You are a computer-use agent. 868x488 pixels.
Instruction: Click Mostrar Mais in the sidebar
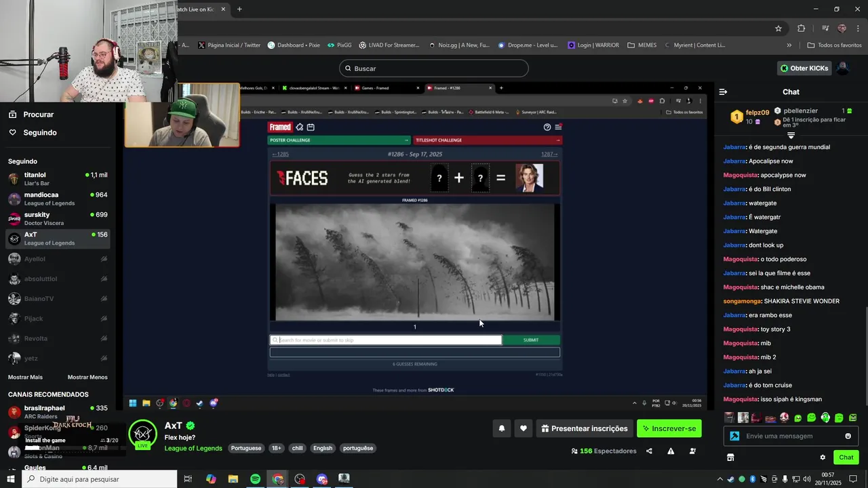click(x=25, y=377)
